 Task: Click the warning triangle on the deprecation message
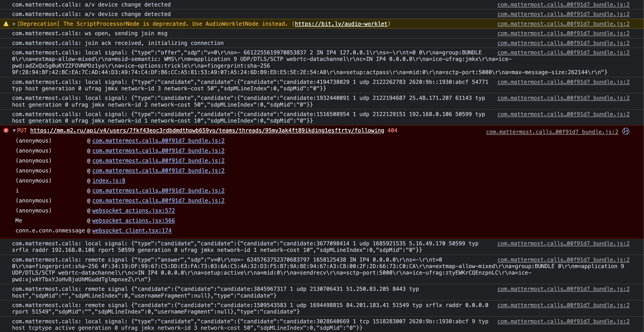(x=5, y=24)
